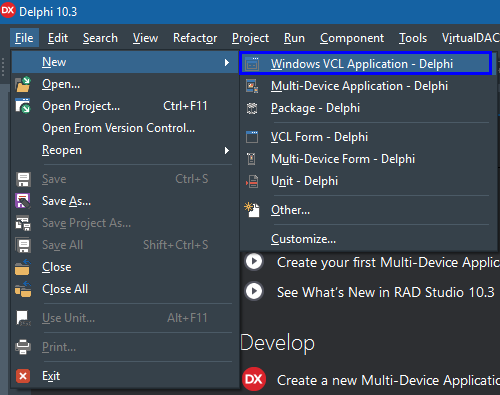This screenshot has width=500, height=395.
Task: Open the VirtualDAC menu
Action: click(x=471, y=38)
